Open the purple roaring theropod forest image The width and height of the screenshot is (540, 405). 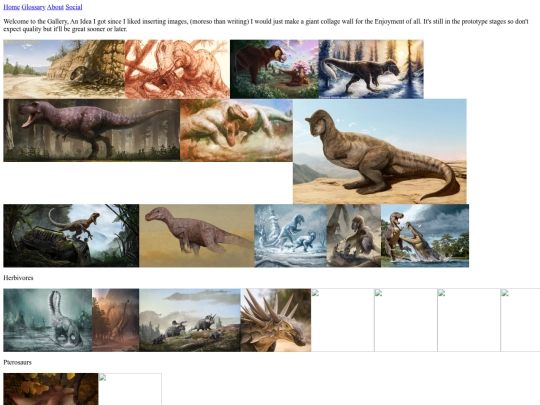[92, 130]
